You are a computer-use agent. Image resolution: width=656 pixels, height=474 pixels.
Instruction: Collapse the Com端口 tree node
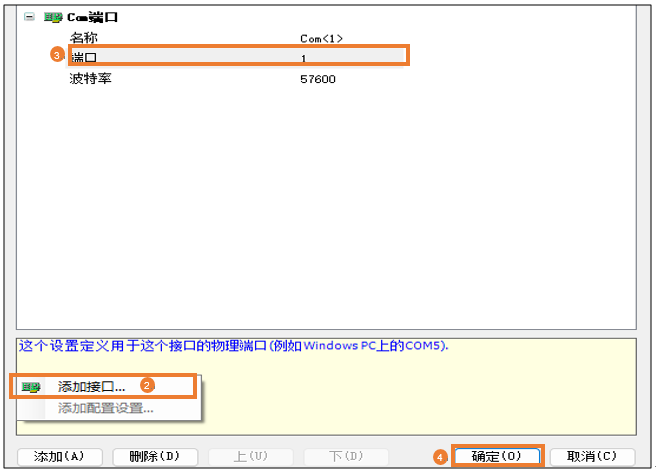28,18
